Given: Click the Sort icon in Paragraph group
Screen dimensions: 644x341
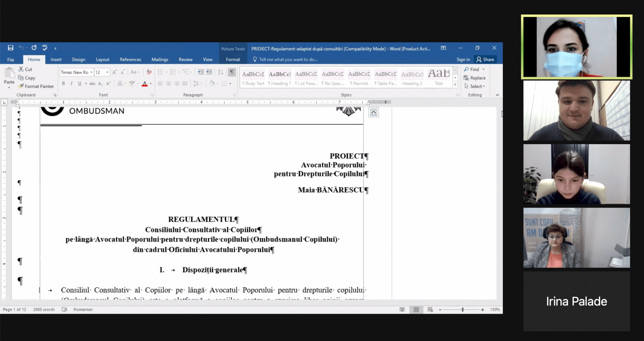Looking at the screenshot, I should coord(220,72).
